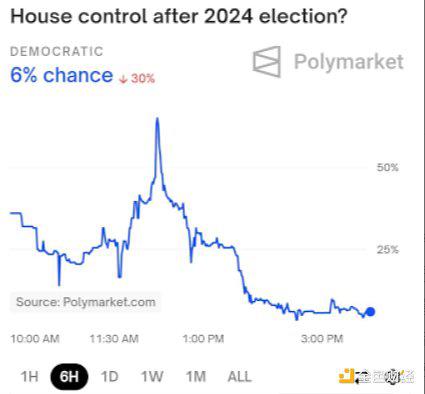Click the 50% axis label

(x=388, y=167)
